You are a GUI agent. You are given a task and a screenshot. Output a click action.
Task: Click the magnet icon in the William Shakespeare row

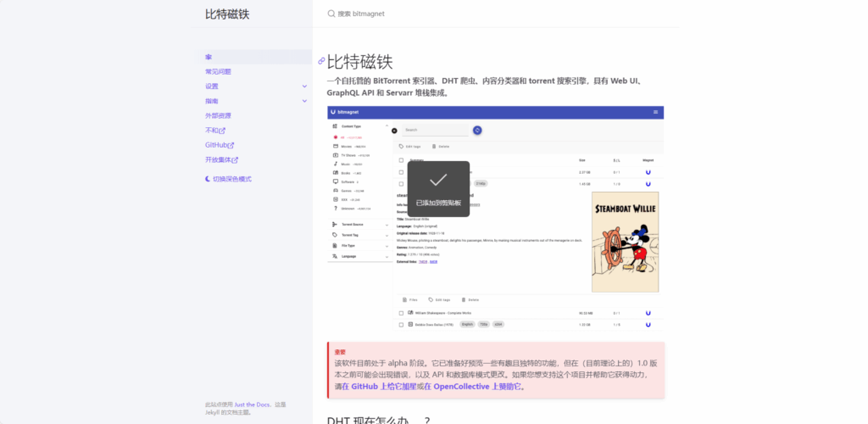648,313
